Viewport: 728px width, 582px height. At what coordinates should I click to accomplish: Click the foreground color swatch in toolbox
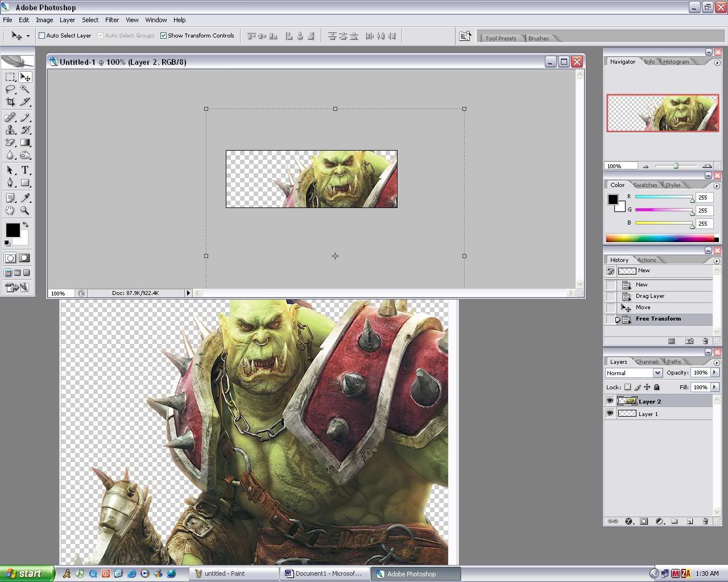(13, 230)
